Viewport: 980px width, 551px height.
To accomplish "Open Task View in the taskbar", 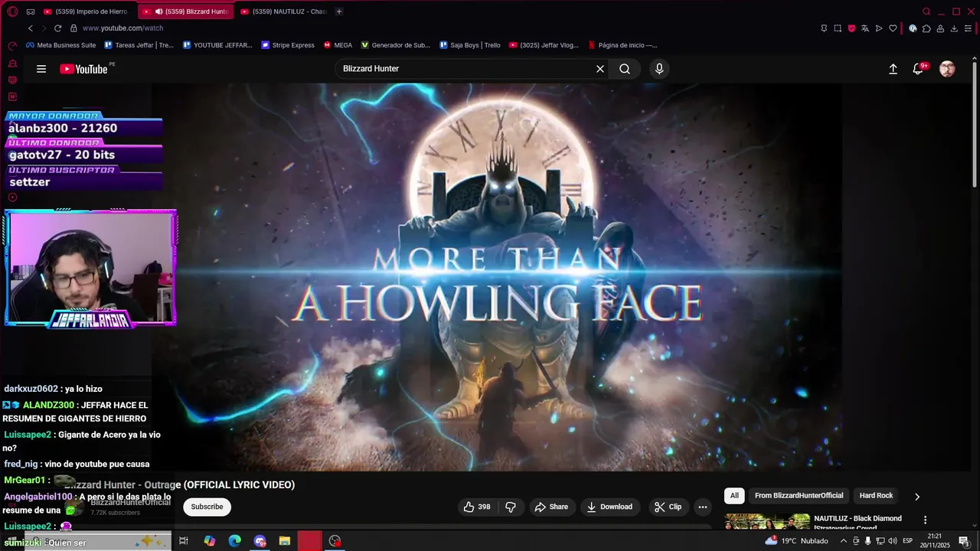I will pos(184,541).
